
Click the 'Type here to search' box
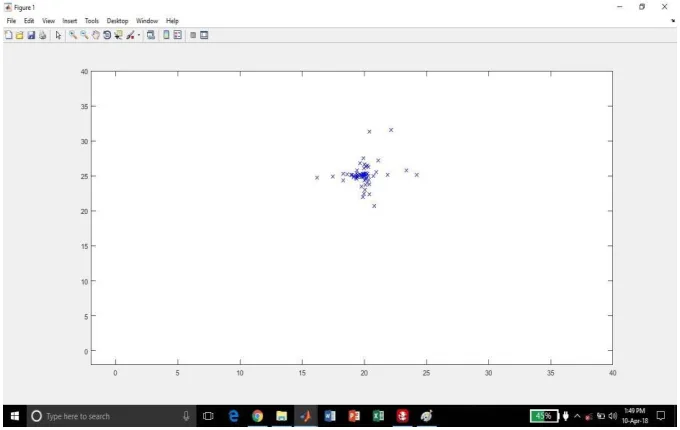[112, 416]
